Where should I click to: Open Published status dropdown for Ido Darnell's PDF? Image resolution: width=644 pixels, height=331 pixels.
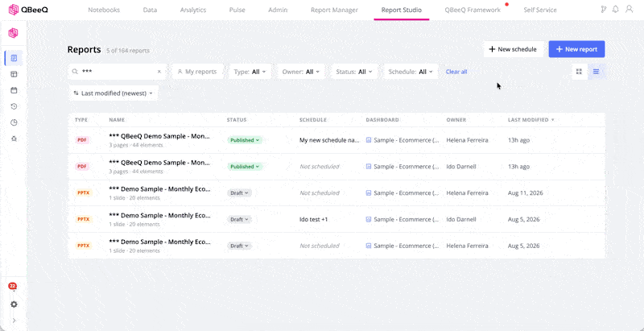(245, 167)
